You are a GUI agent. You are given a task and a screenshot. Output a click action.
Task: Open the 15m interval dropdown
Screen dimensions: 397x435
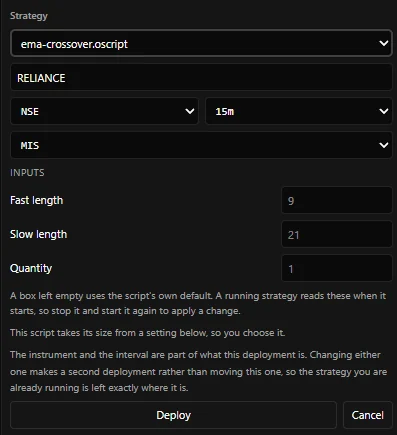(299, 111)
